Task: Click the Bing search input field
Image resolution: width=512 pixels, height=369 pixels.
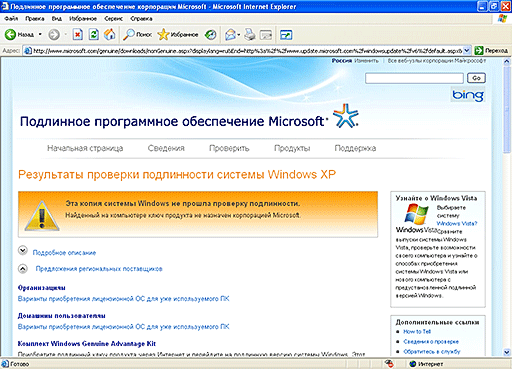Action: coord(414,78)
